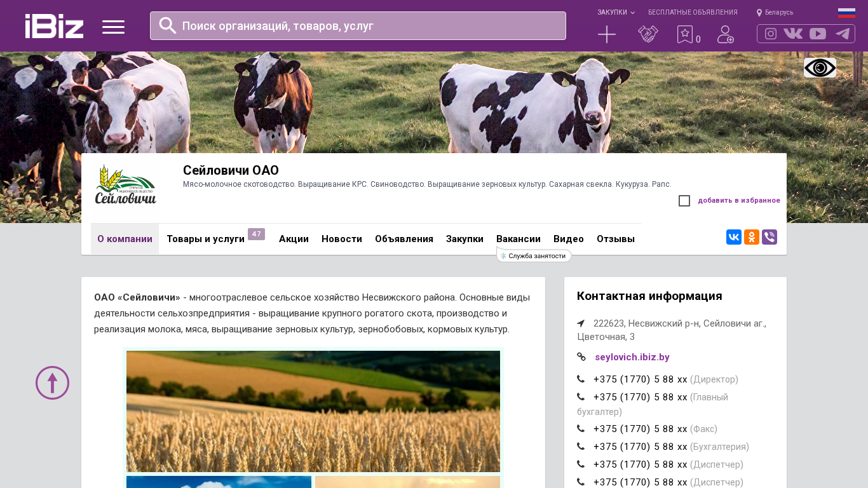The height and width of the screenshot is (488, 868).
Task: Select the О компании tab
Action: pyautogui.click(x=125, y=239)
